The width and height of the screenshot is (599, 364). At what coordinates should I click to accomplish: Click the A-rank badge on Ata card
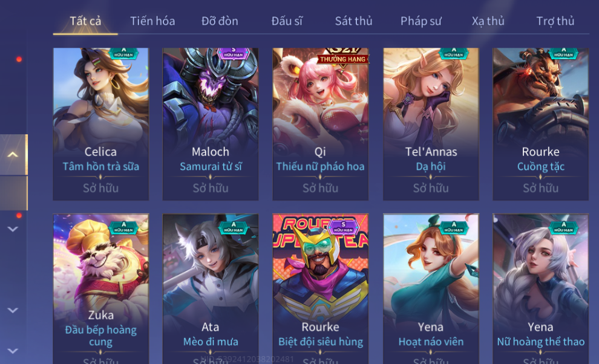click(x=233, y=227)
